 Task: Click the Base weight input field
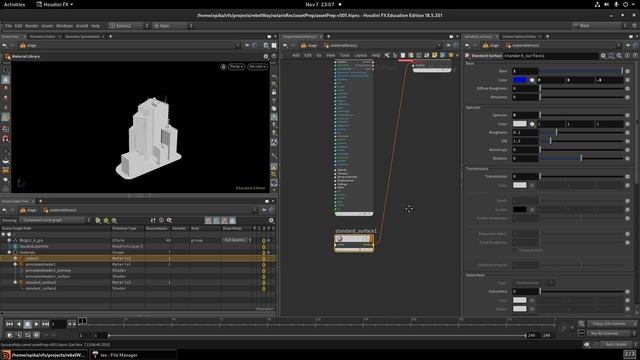pos(525,71)
